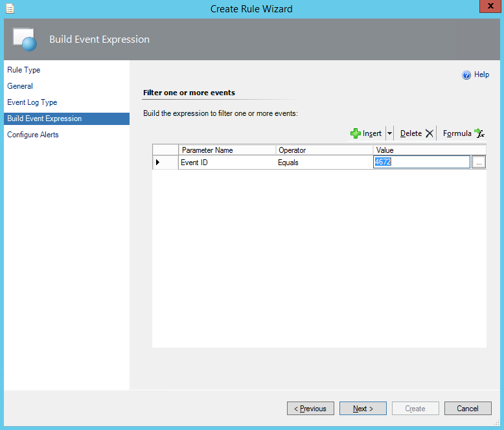Click the Formula icon in toolbar
The height and width of the screenshot is (430, 504).
pos(479,133)
